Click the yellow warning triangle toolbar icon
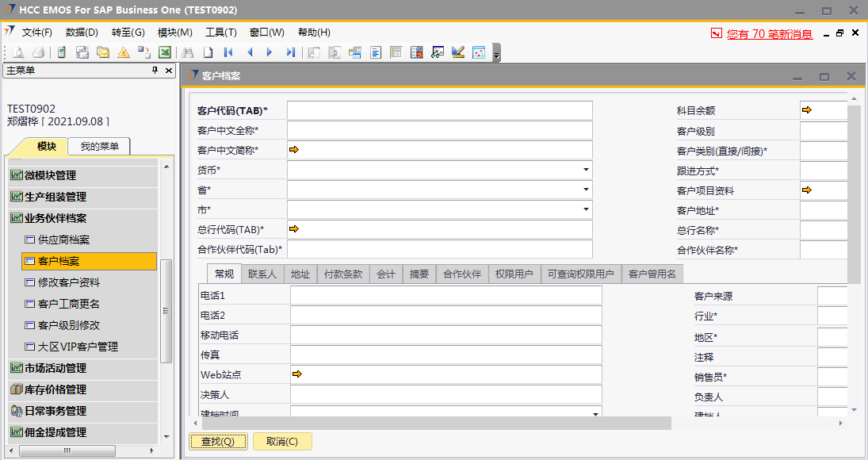Screen dimensions: 868x460 pyautogui.click(x=124, y=52)
